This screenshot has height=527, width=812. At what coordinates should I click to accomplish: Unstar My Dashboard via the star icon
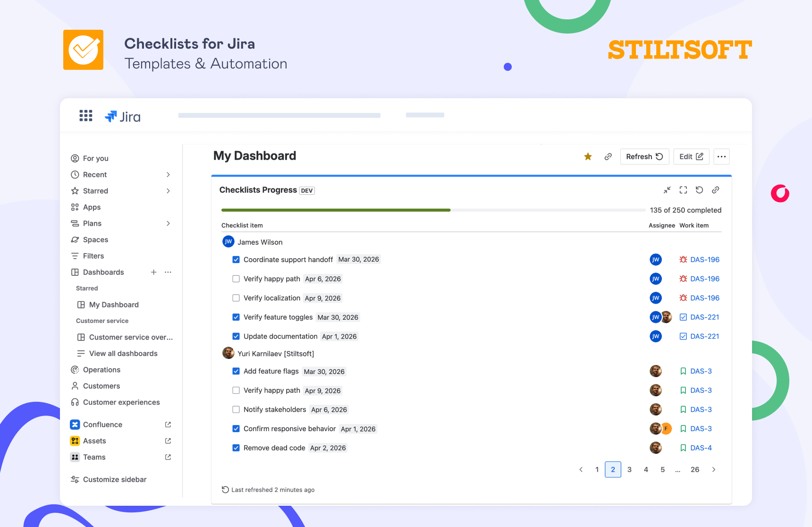pyautogui.click(x=588, y=156)
